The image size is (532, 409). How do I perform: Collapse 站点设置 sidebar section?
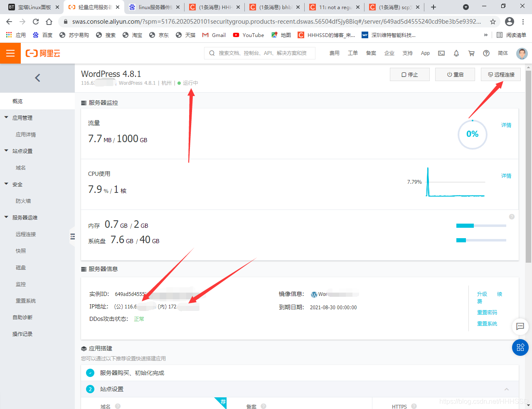6,151
